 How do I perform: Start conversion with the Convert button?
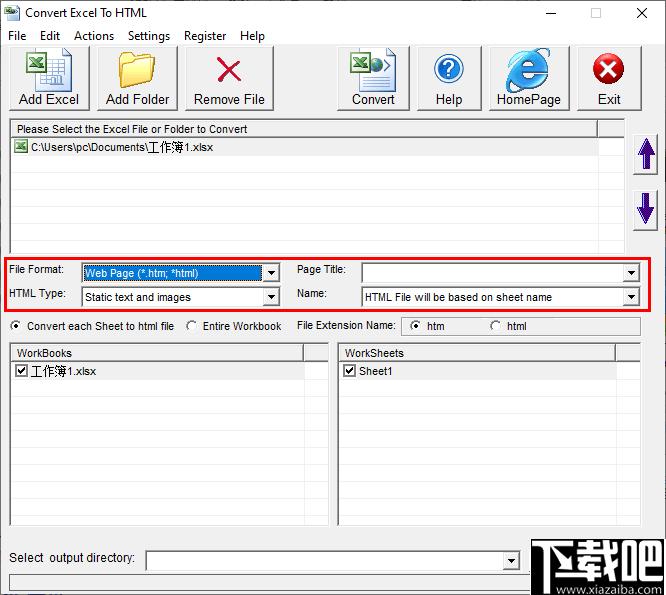pos(373,78)
